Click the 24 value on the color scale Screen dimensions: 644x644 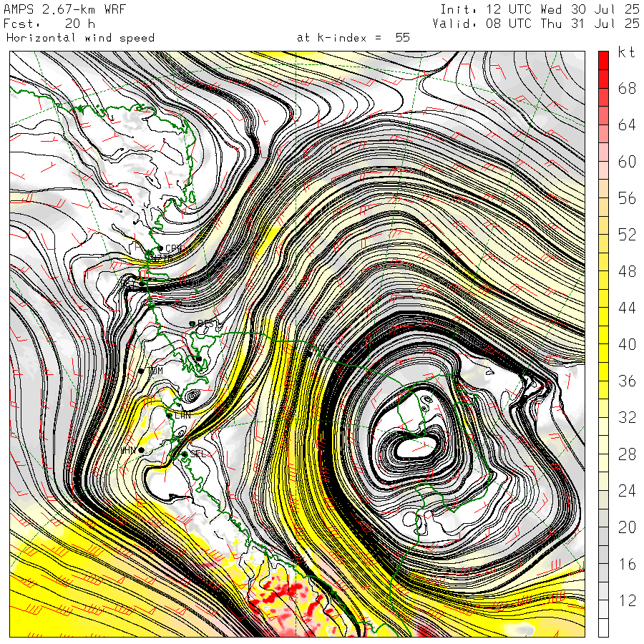click(627, 490)
